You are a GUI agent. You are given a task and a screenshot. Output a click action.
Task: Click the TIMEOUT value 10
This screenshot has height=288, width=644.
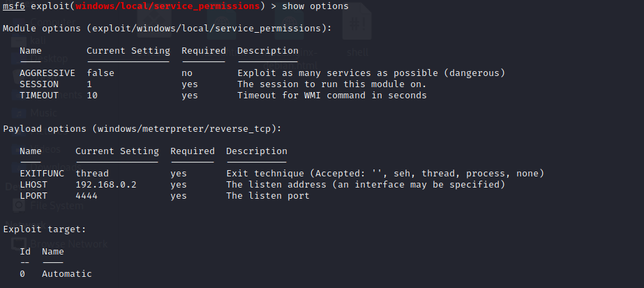click(x=92, y=95)
